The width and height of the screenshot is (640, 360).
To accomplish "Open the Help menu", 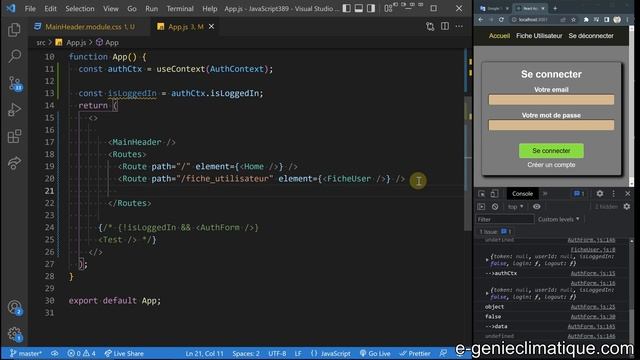I will (x=209, y=9).
